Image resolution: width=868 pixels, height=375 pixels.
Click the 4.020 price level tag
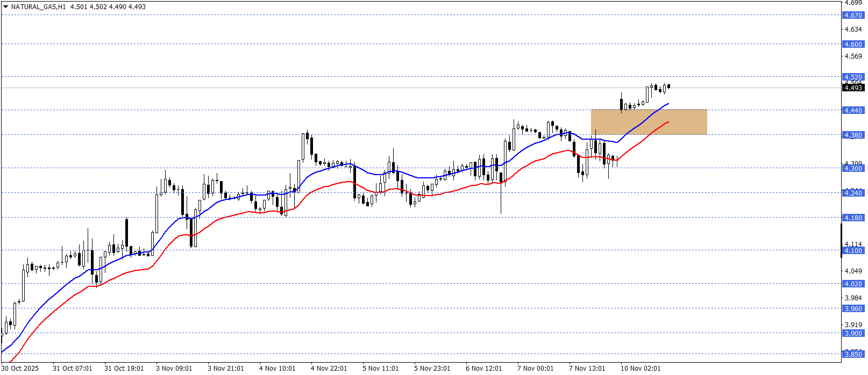(x=852, y=284)
